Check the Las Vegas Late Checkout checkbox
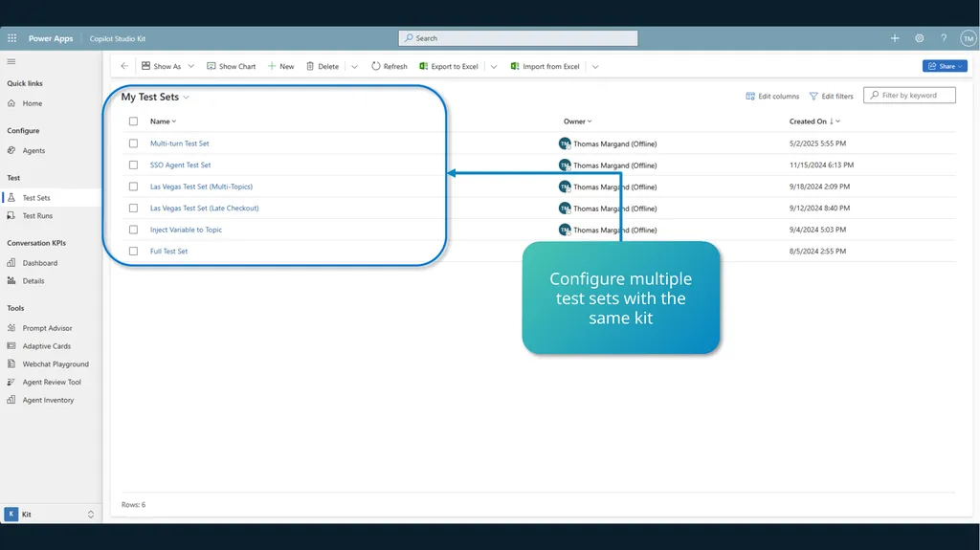This screenshot has width=980, height=550. click(133, 209)
